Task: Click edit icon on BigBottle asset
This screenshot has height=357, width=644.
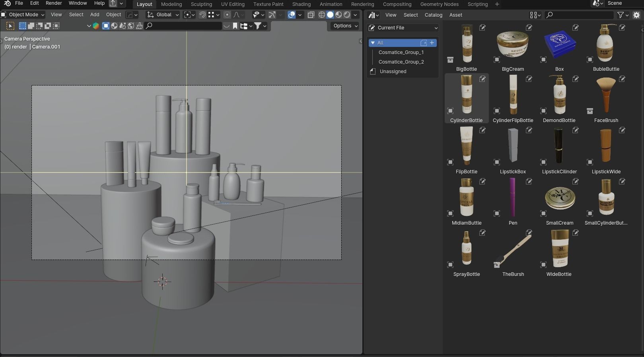Action: [x=482, y=27]
